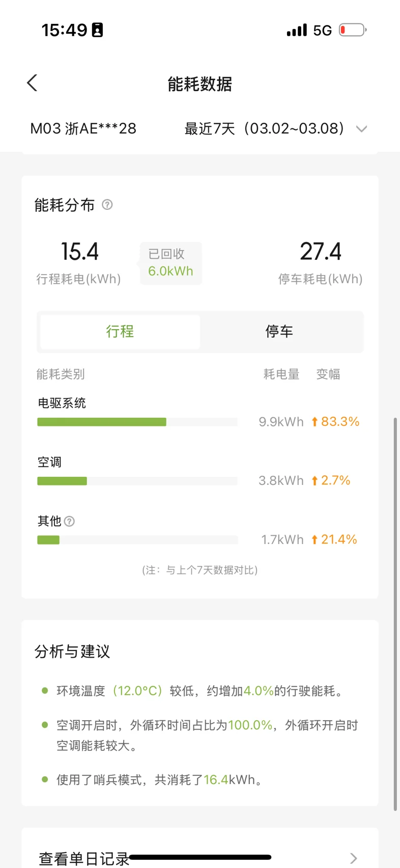Select the 行程 tab
The image size is (400, 868).
(x=120, y=332)
